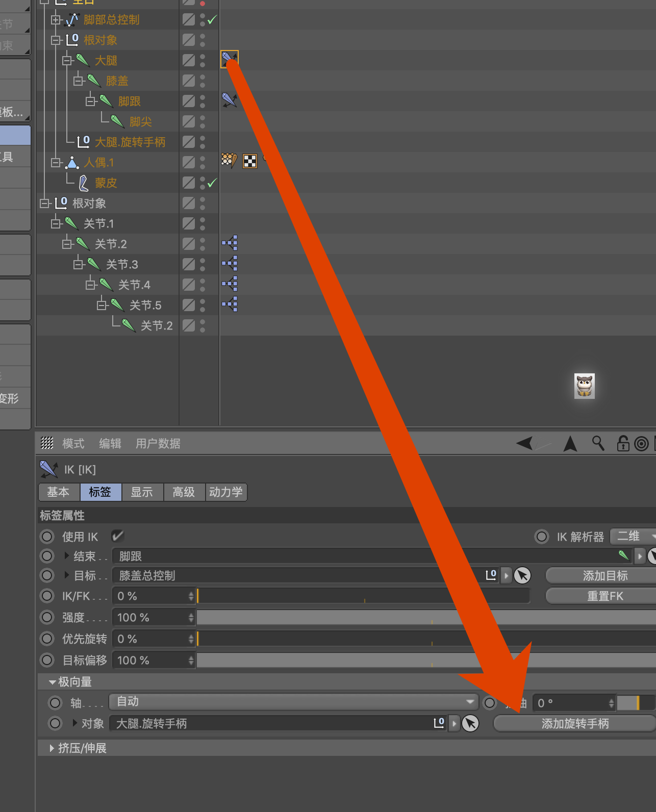Switch to the 高级 tab

[184, 492]
